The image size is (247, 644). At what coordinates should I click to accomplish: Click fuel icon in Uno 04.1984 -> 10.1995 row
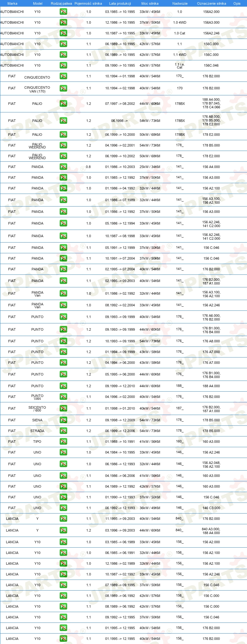(x=63, y=452)
